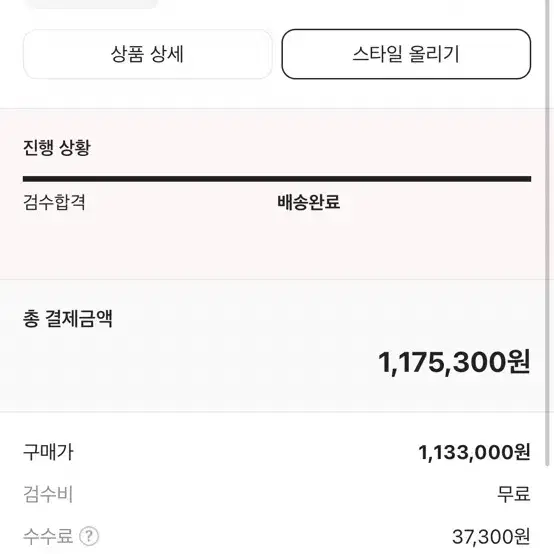Tap the 상품 상세 button
The height and width of the screenshot is (554, 554).
click(x=148, y=54)
